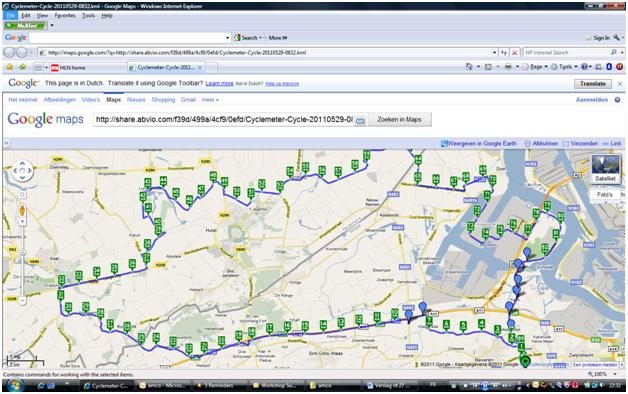Image resolution: width=628 pixels, height=394 pixels.
Task: Click the keyboard icon in search field
Action: (360, 120)
